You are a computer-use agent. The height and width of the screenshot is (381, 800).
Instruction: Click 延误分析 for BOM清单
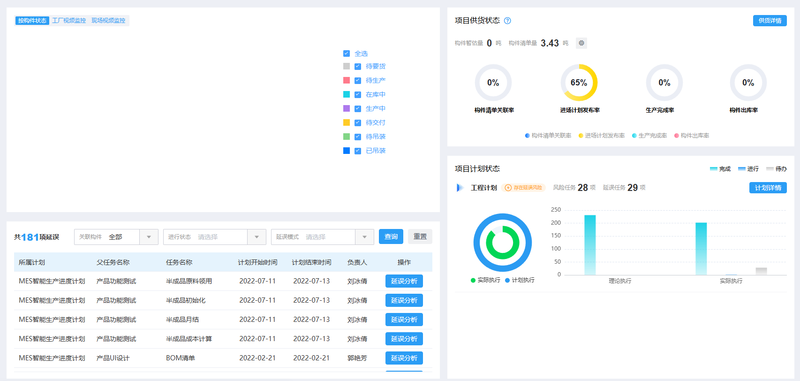pos(404,358)
